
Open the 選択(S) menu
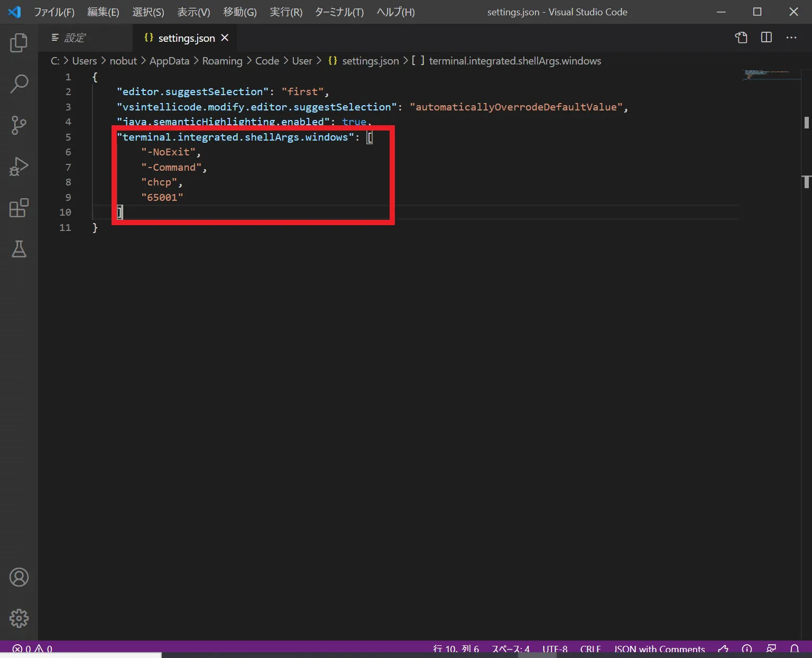click(148, 12)
